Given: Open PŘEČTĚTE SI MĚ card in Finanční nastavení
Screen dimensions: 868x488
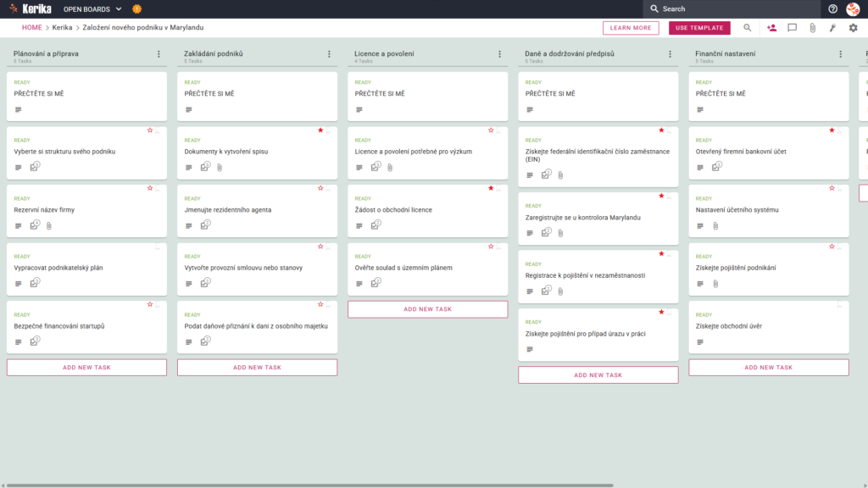Looking at the screenshot, I should click(x=769, y=97).
